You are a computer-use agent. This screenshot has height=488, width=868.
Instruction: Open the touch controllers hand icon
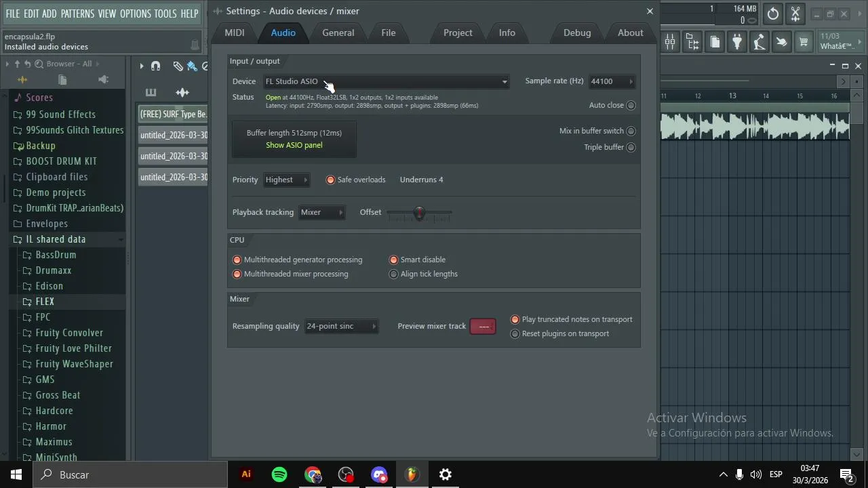click(x=781, y=42)
